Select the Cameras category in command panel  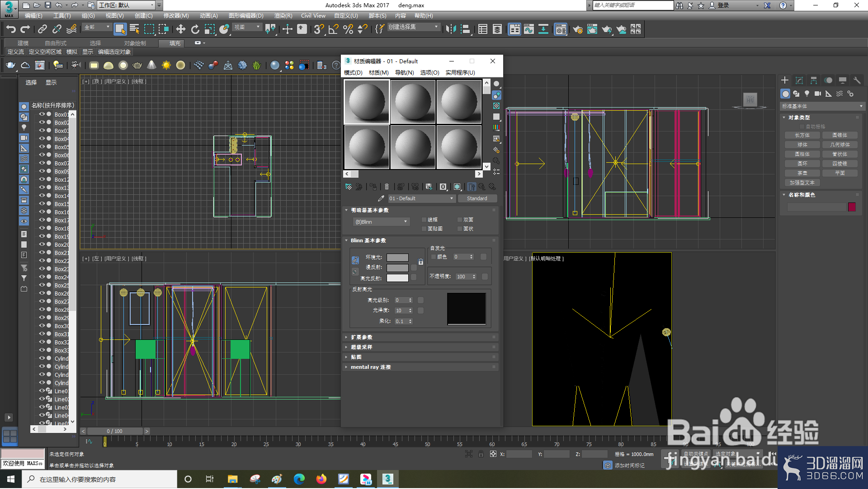coord(818,94)
